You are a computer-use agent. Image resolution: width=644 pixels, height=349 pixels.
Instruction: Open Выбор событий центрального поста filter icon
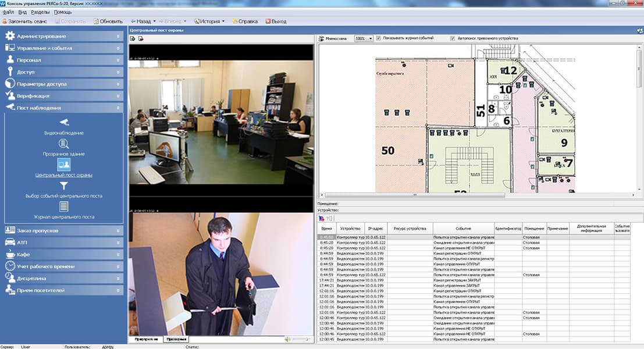click(64, 186)
